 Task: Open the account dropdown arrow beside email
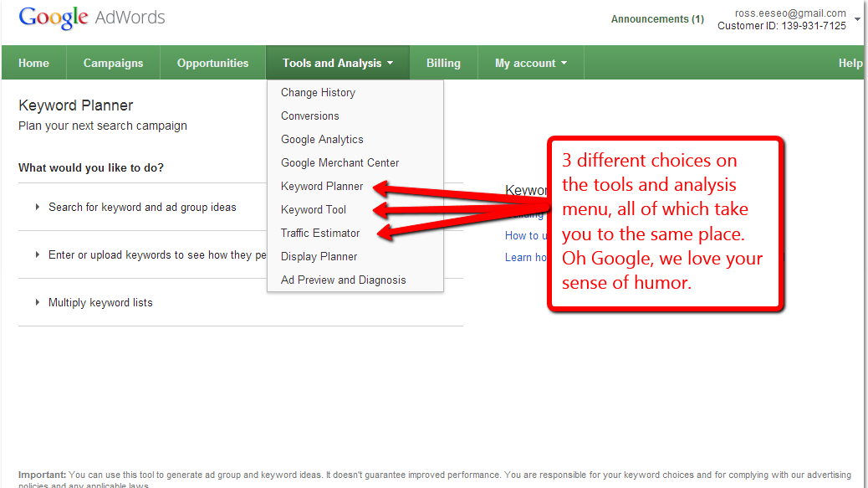[x=857, y=19]
